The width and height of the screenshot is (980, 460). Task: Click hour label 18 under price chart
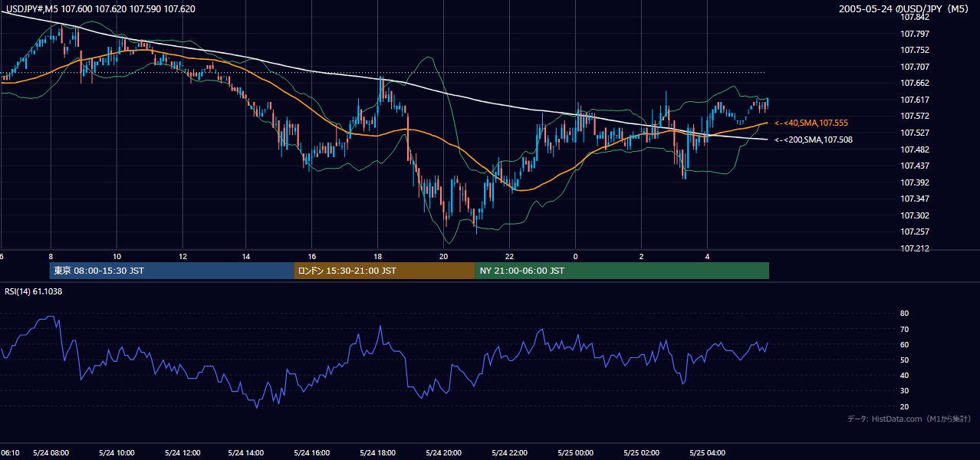[378, 256]
